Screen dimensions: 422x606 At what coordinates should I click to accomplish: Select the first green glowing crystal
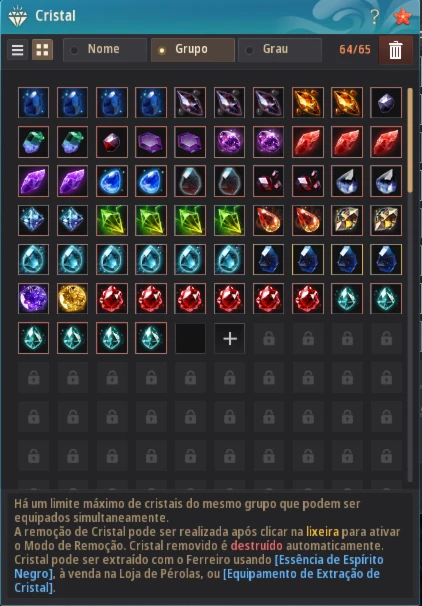click(x=112, y=221)
